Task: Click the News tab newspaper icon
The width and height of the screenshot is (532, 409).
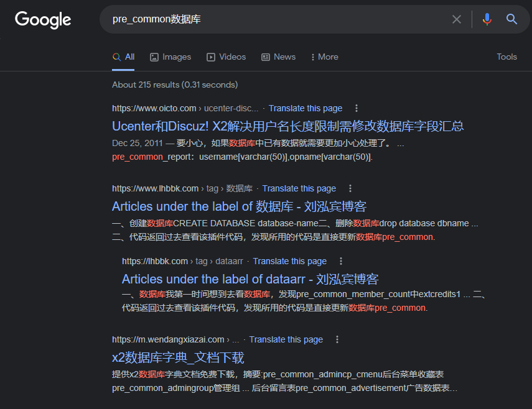Action: point(266,57)
